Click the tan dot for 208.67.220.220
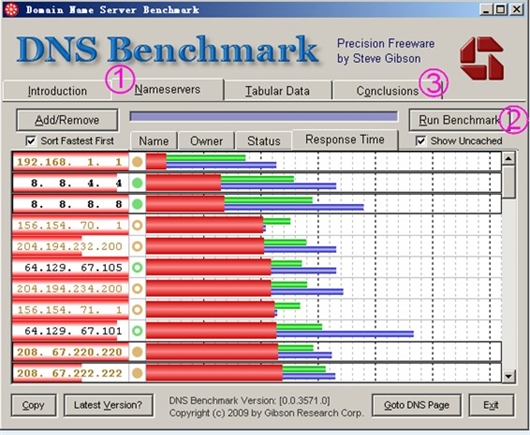Image resolution: width=530 pixels, height=435 pixels. point(137,352)
